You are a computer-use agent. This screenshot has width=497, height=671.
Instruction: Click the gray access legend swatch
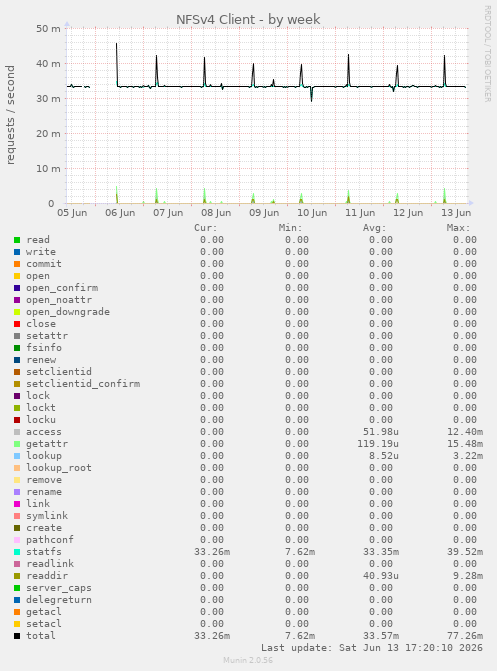coord(17,432)
